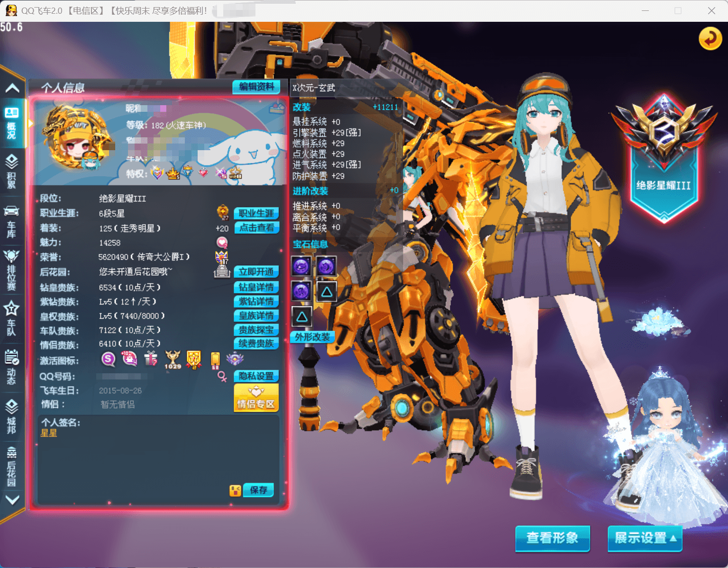Click the 进阶改装 advanced mod header

(310, 191)
